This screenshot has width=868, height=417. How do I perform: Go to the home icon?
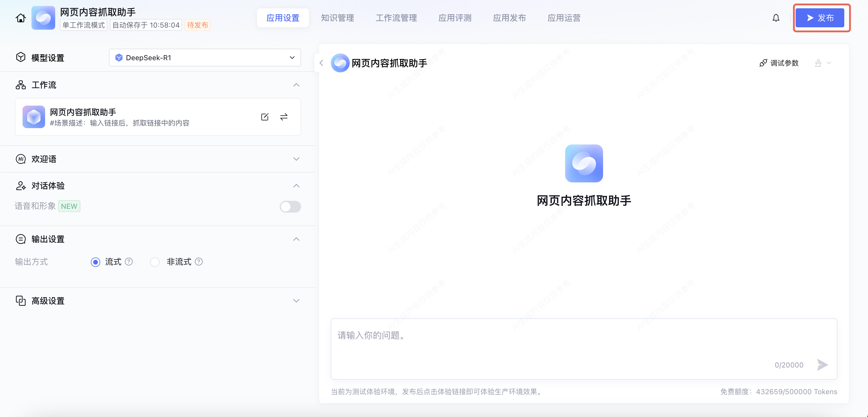click(x=20, y=18)
